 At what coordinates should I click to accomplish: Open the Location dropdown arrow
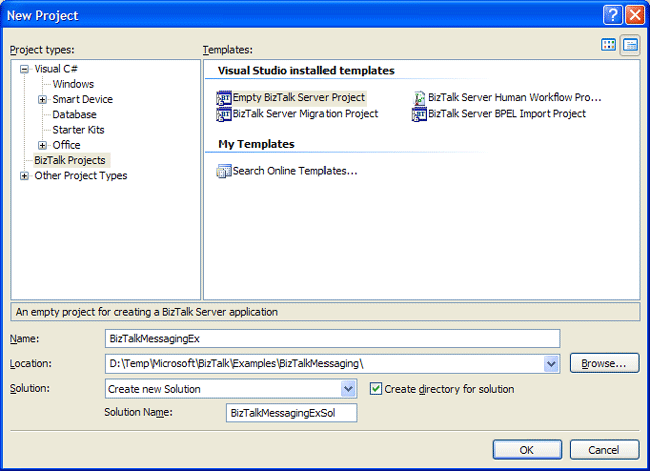[x=551, y=364]
